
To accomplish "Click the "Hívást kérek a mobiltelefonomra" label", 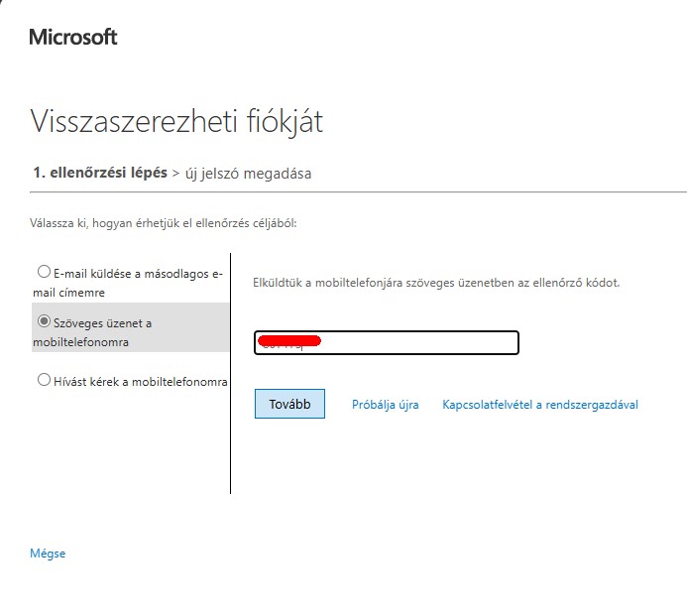I will (x=140, y=382).
